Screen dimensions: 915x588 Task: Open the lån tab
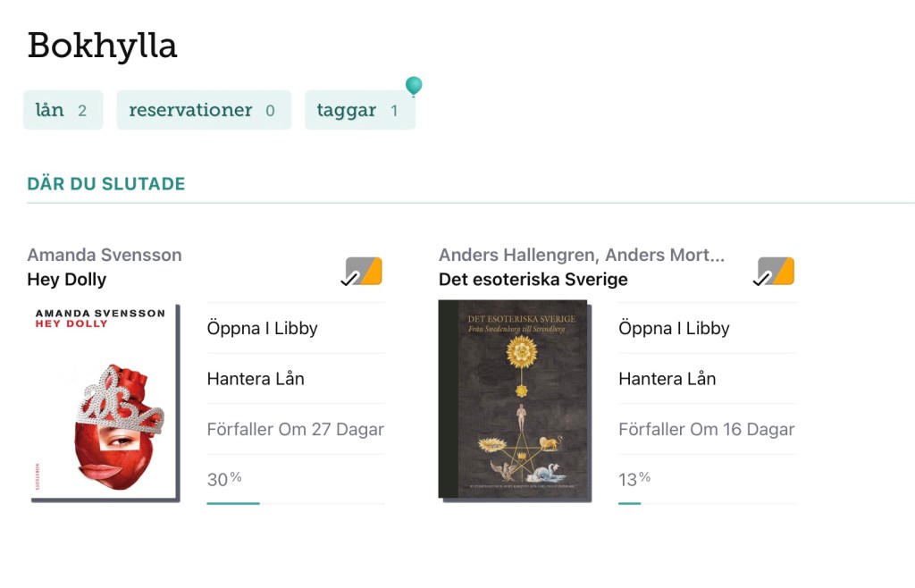(x=63, y=111)
